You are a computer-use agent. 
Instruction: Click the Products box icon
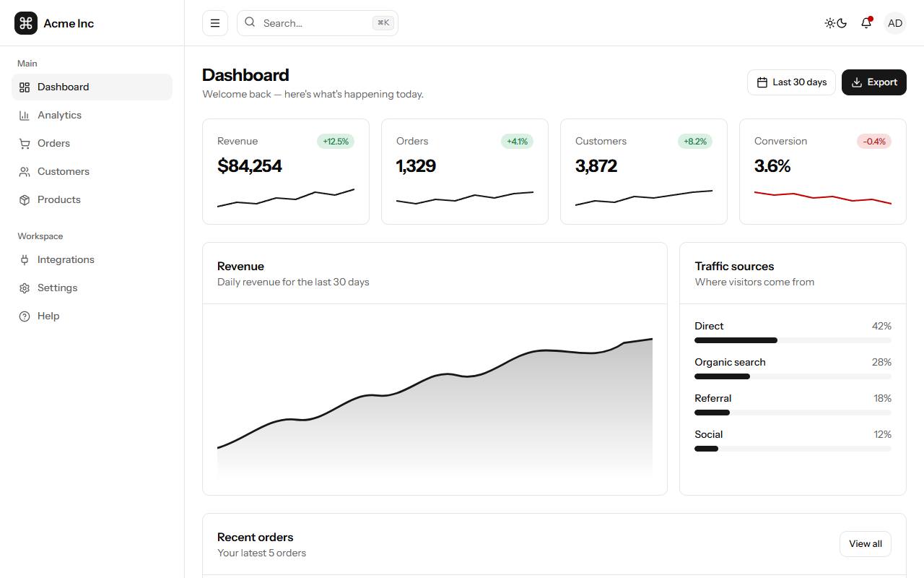pos(25,200)
